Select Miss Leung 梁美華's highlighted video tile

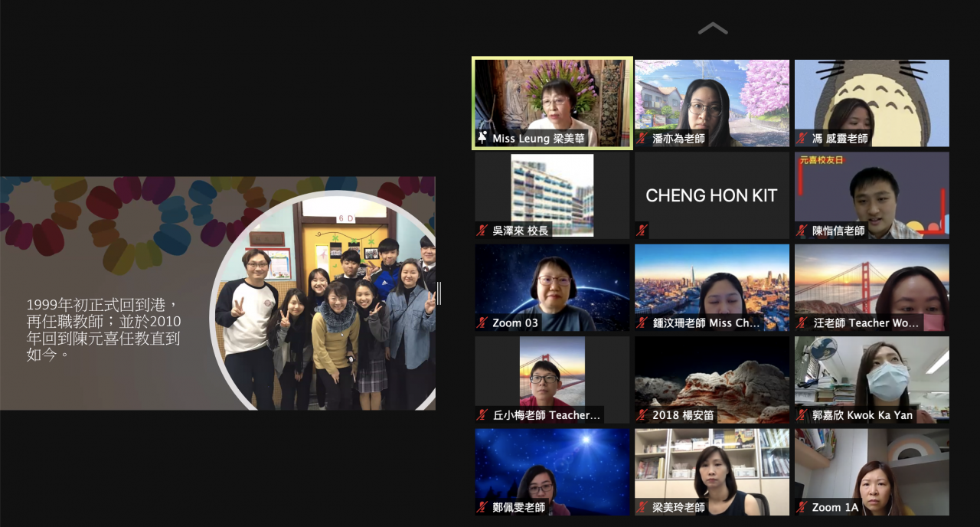click(x=552, y=103)
